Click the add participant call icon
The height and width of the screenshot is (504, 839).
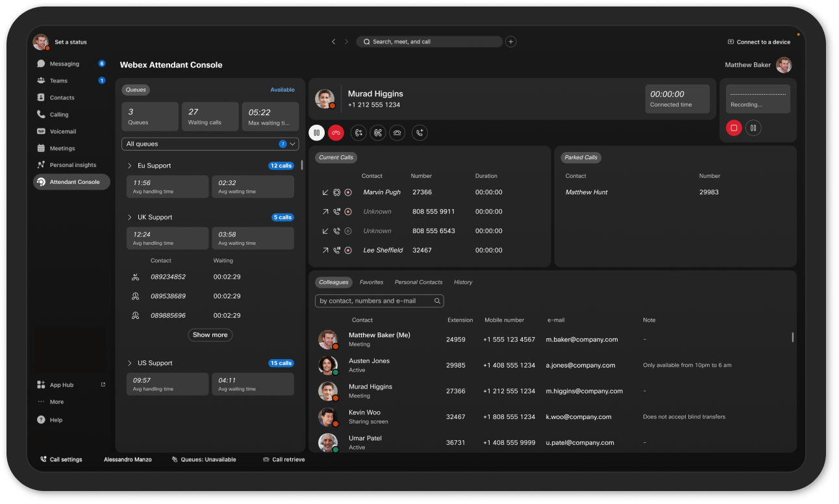[x=419, y=132]
